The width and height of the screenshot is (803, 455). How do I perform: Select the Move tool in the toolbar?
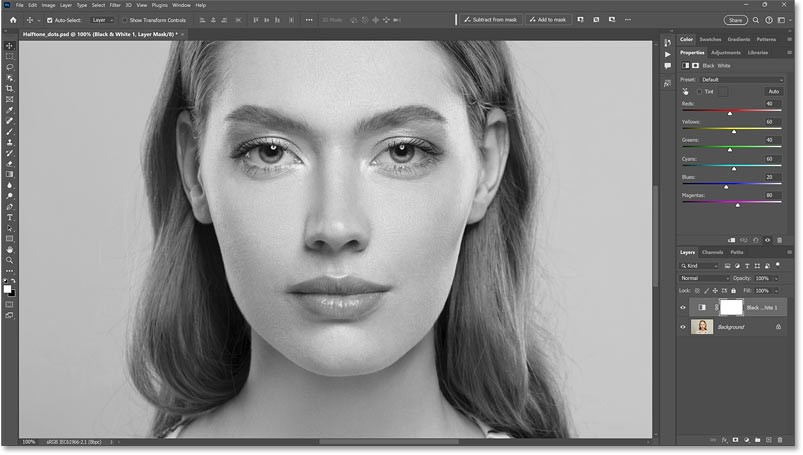9,46
